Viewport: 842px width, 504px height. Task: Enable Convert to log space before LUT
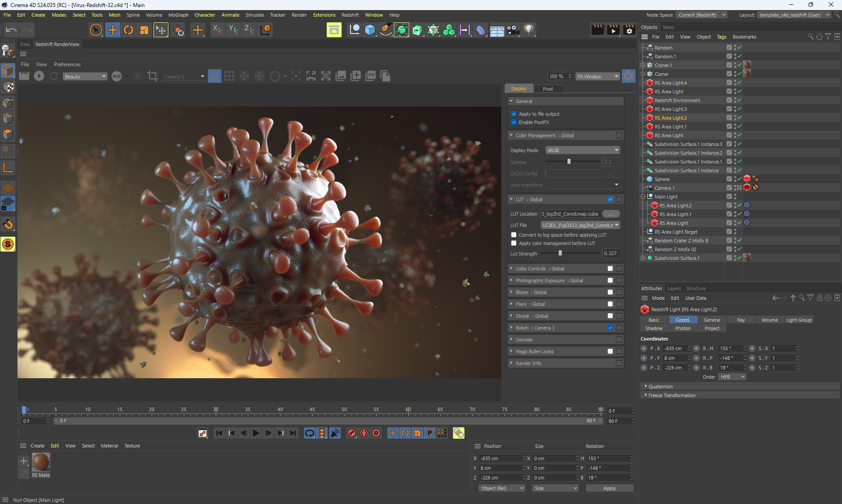tap(514, 235)
